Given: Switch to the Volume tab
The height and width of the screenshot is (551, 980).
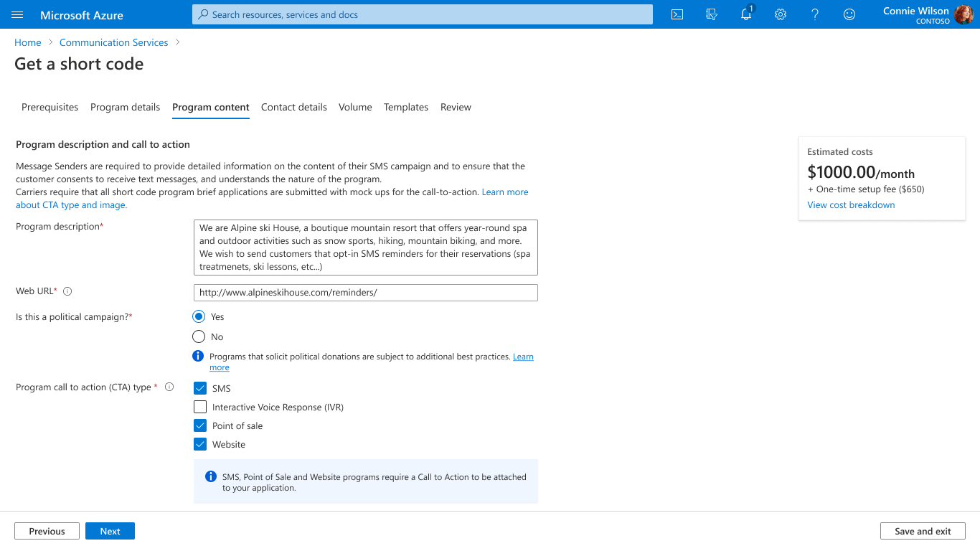Looking at the screenshot, I should pos(355,107).
